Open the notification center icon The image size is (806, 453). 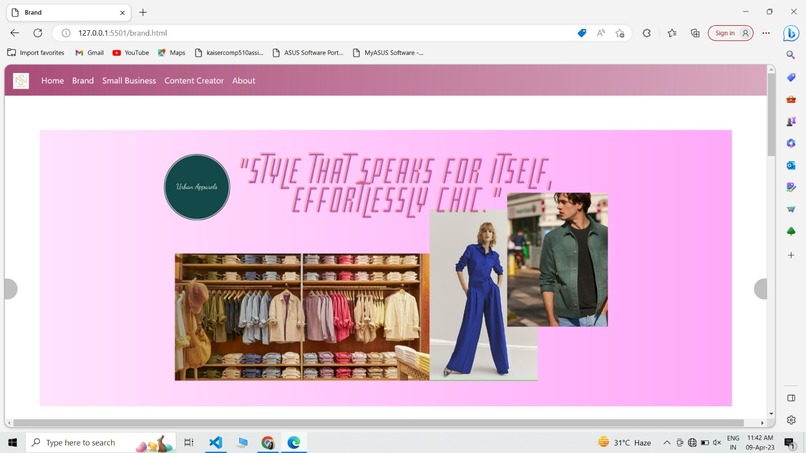[x=790, y=442]
